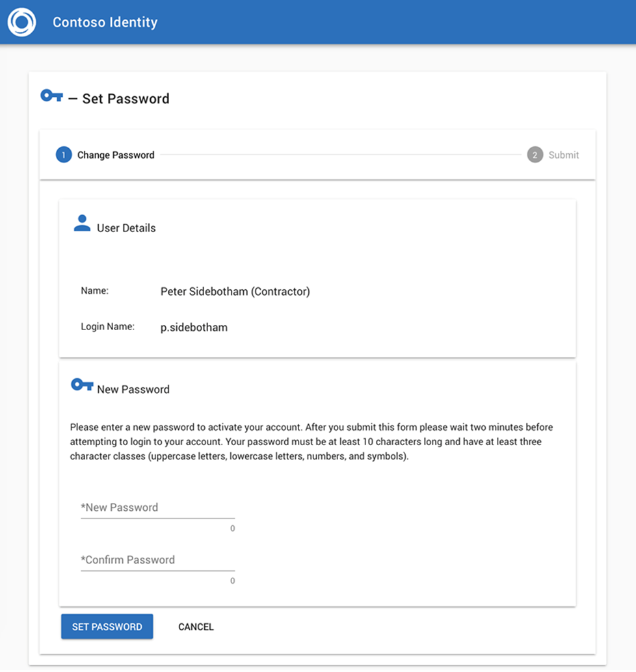This screenshot has height=672, width=636.
Task: Focus the New Password input field
Action: click(x=157, y=508)
